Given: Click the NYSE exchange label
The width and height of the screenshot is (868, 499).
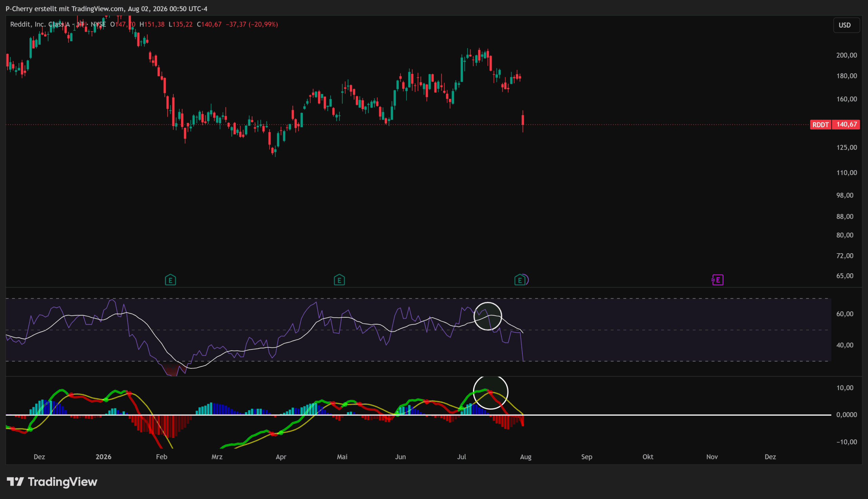Looking at the screenshot, I should [98, 24].
